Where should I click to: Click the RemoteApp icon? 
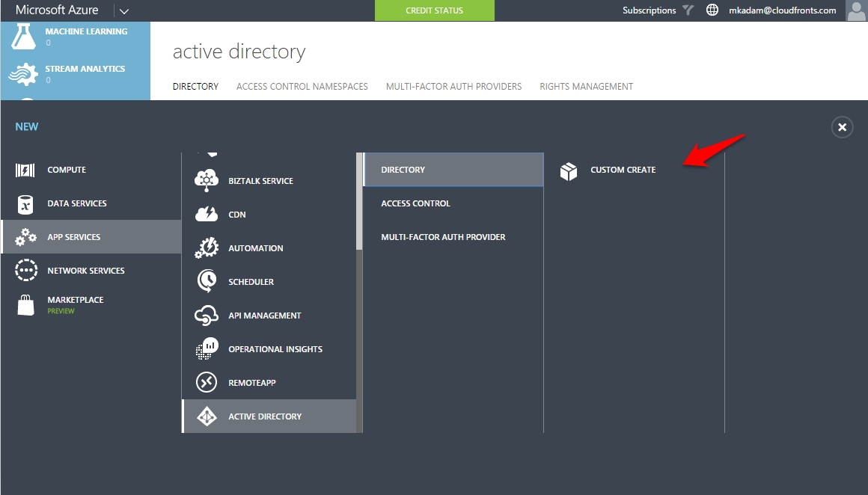pos(207,382)
